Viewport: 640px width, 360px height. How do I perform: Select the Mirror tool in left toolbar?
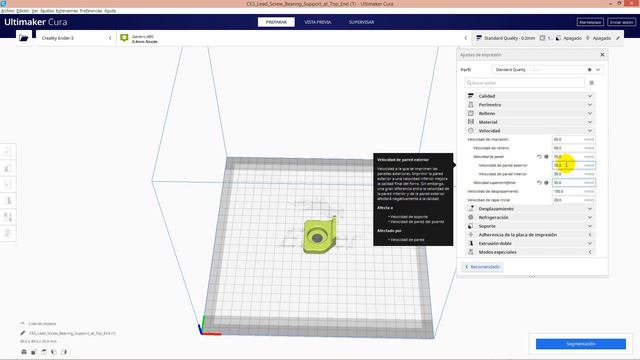coord(7,201)
